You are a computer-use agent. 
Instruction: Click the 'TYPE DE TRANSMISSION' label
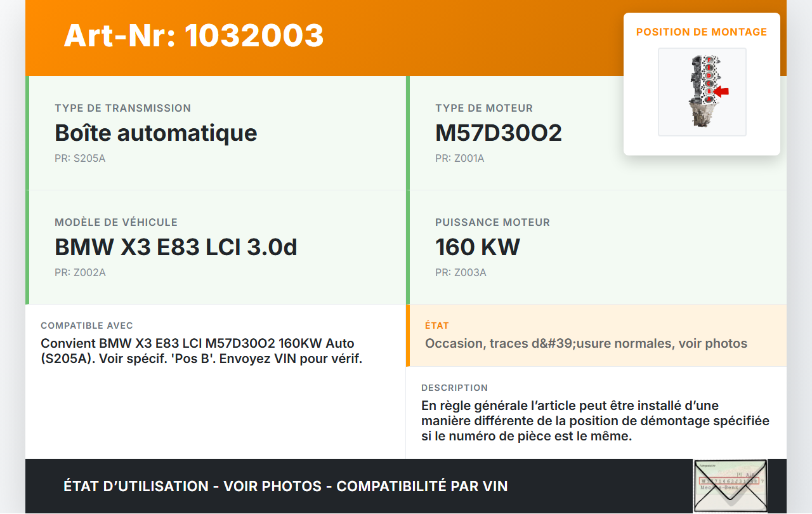[x=123, y=109]
